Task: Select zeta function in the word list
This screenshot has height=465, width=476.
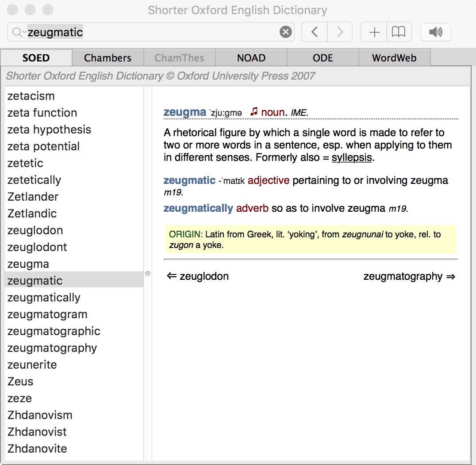Action: click(x=74, y=113)
